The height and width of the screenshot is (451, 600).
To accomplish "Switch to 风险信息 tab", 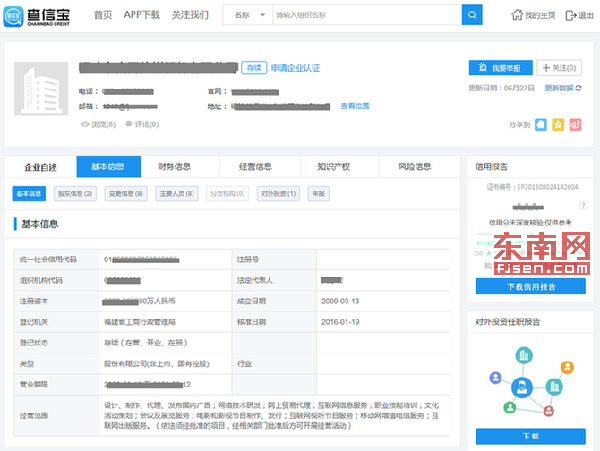I will click(x=415, y=167).
